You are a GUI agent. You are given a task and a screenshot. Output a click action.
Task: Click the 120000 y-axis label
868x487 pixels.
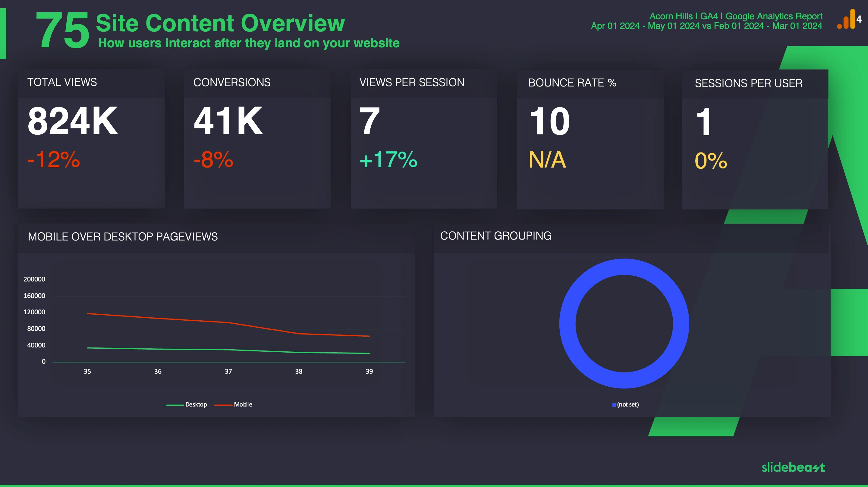pyautogui.click(x=34, y=312)
